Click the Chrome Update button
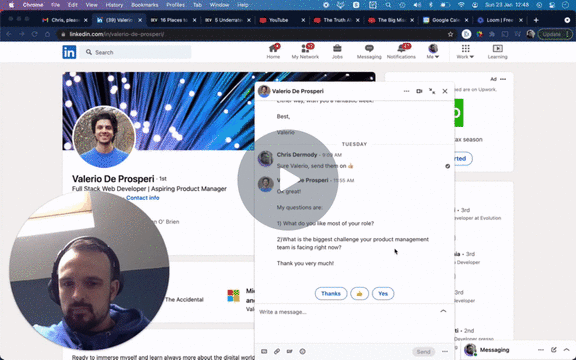 pos(555,34)
